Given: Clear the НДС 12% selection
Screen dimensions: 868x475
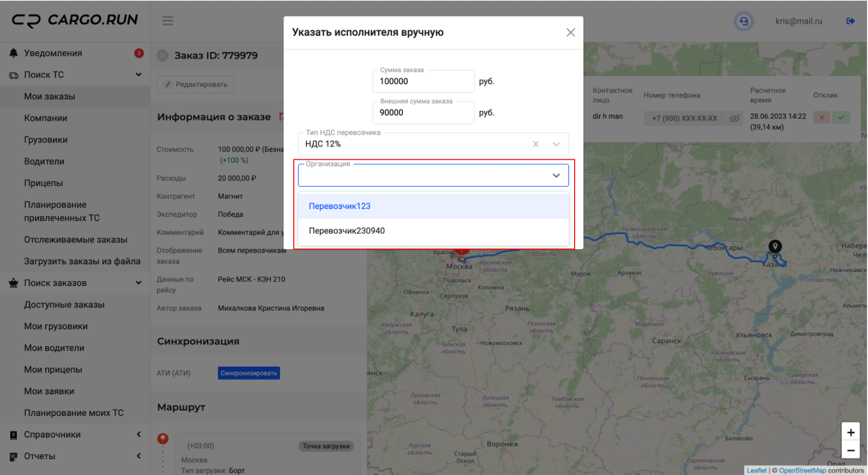Looking at the screenshot, I should click(536, 144).
